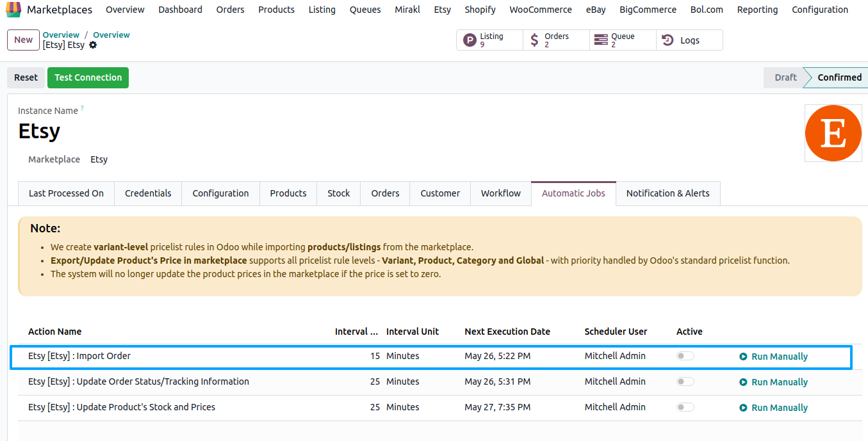The height and width of the screenshot is (441, 868).
Task: Open Listing stat button with P icon
Action: pos(490,40)
